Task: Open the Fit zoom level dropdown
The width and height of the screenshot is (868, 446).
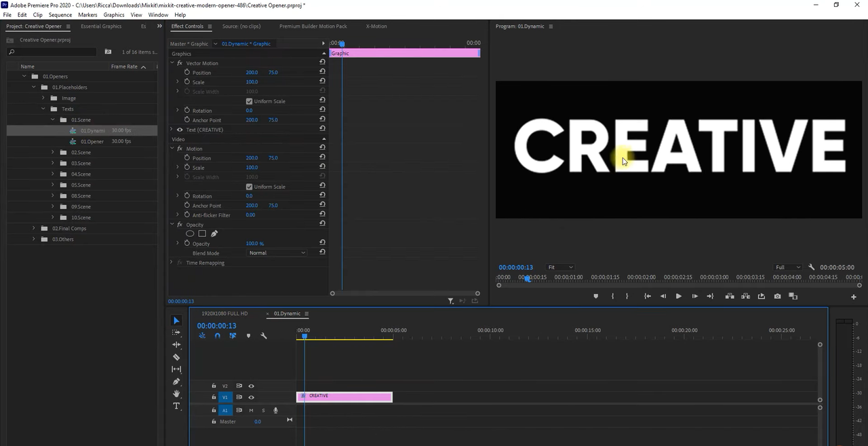Action: coord(560,267)
